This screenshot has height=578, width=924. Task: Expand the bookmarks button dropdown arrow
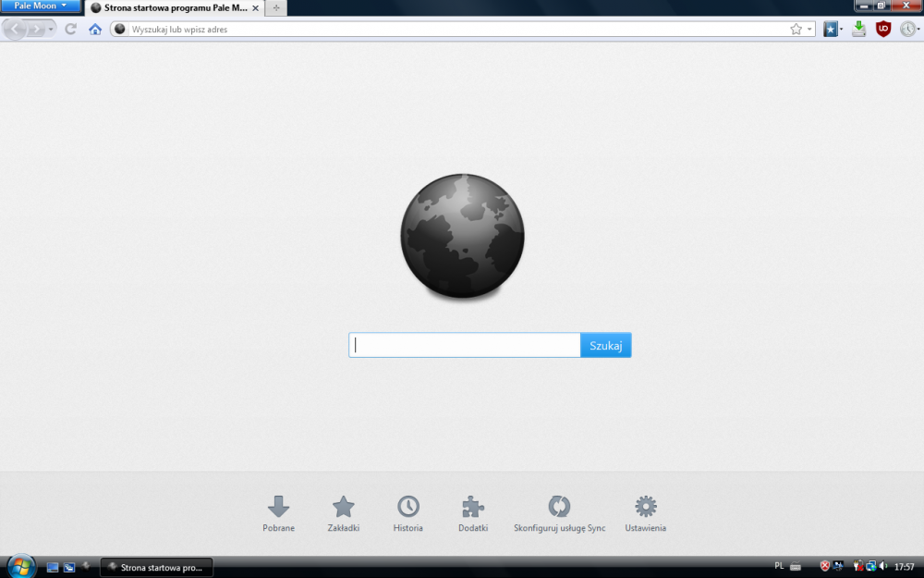840,29
